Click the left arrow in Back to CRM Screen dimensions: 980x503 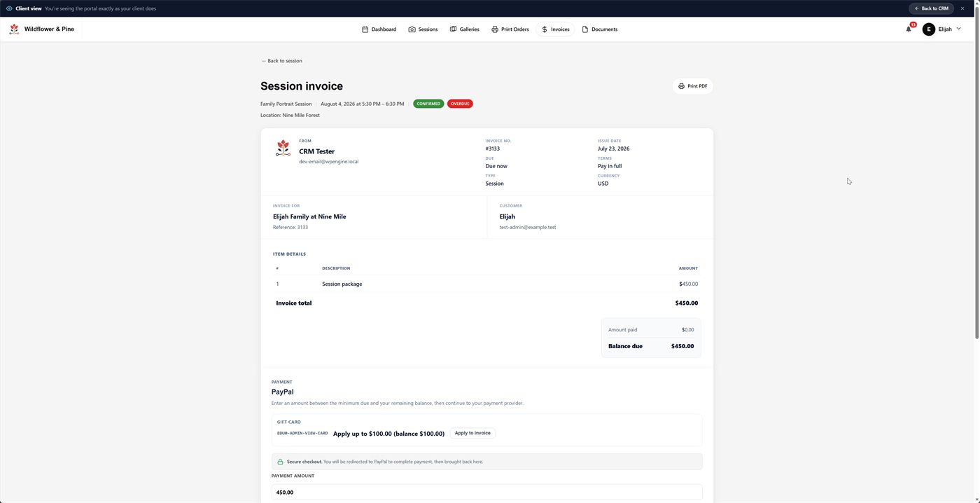(917, 8)
